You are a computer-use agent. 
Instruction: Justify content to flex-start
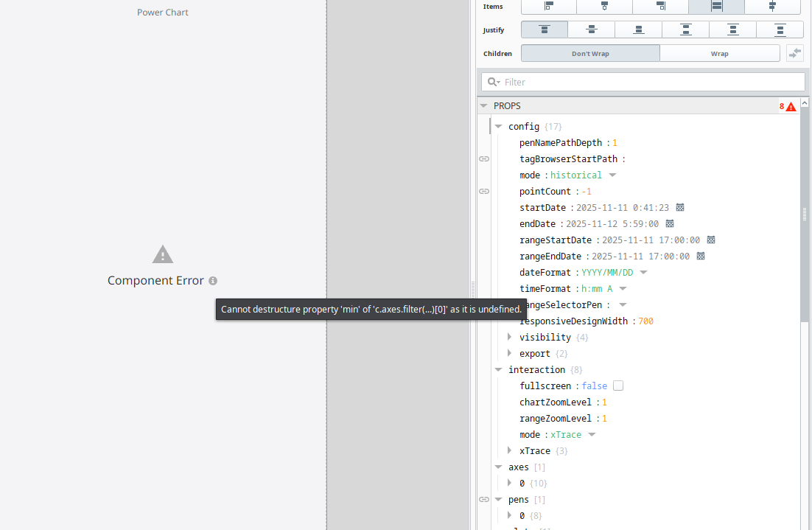[x=545, y=29]
